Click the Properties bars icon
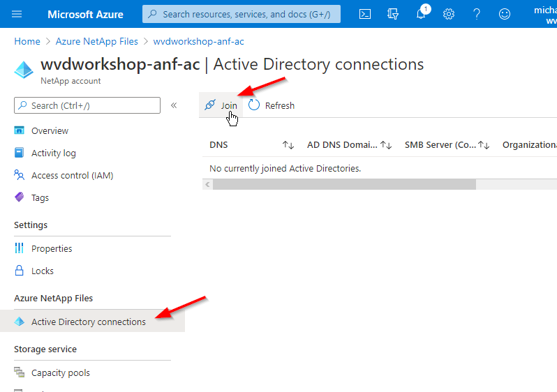The image size is (557, 392). click(19, 248)
